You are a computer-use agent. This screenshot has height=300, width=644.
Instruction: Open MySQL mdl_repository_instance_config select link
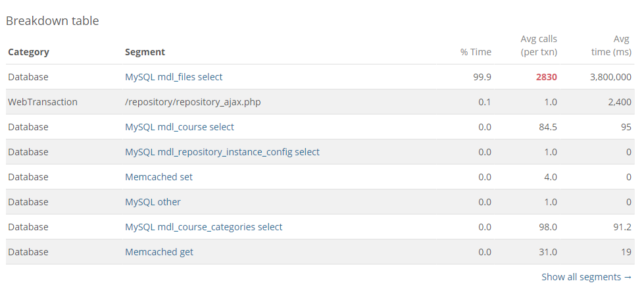[222, 152]
